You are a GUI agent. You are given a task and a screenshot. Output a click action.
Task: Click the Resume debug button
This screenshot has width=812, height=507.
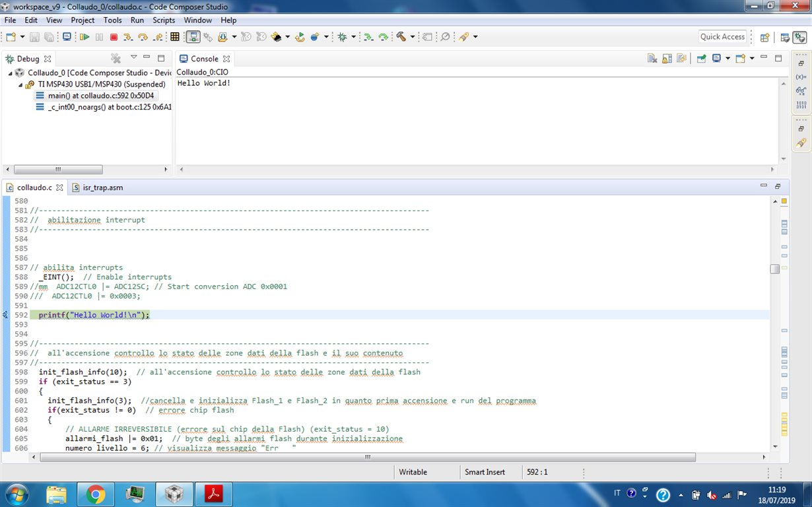coord(84,37)
